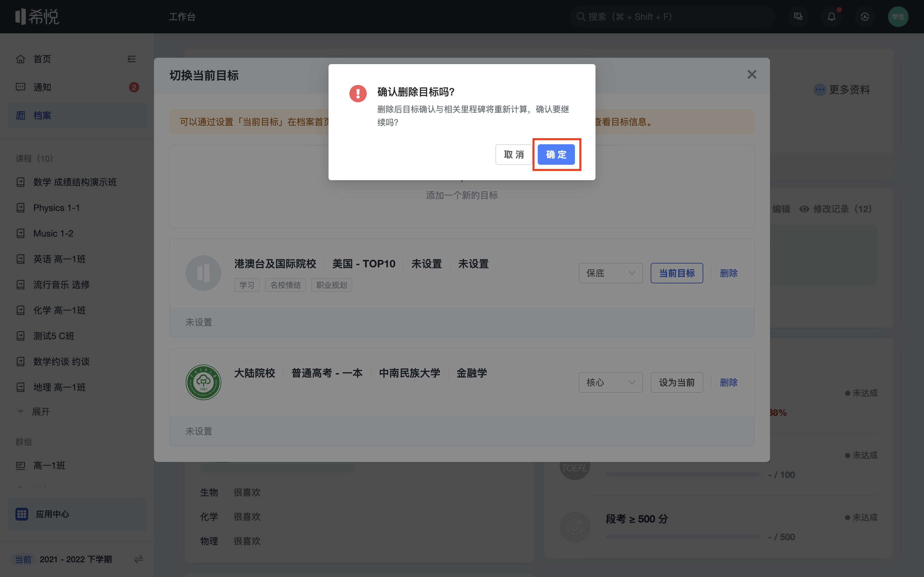
Task: Click the 中南民族大学 logo thumbnail
Action: click(x=203, y=382)
